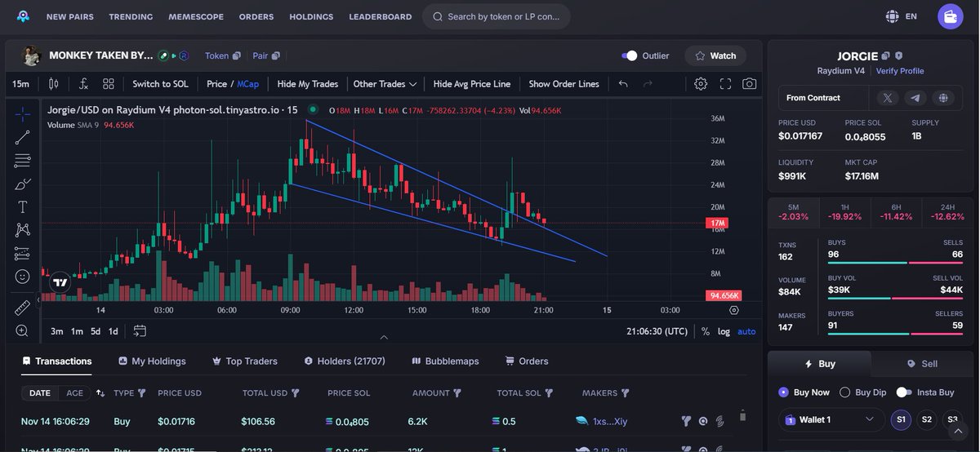Viewport: 980px width, 452px height.
Task: Toggle the percent scale option
Action: pyautogui.click(x=706, y=331)
